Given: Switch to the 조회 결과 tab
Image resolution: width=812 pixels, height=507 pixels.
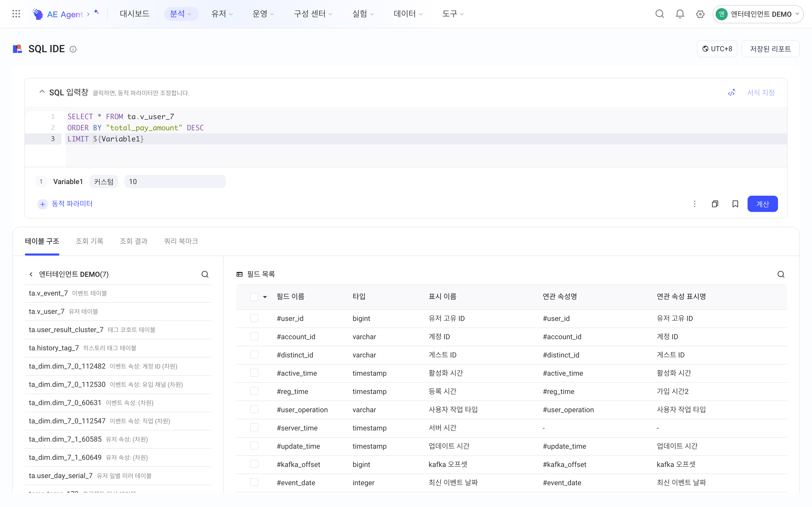Looking at the screenshot, I should pos(133,241).
